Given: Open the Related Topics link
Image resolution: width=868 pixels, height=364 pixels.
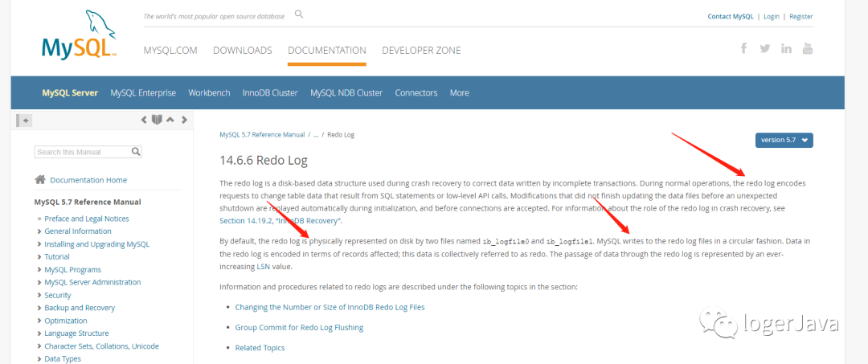Looking at the screenshot, I should click(260, 348).
